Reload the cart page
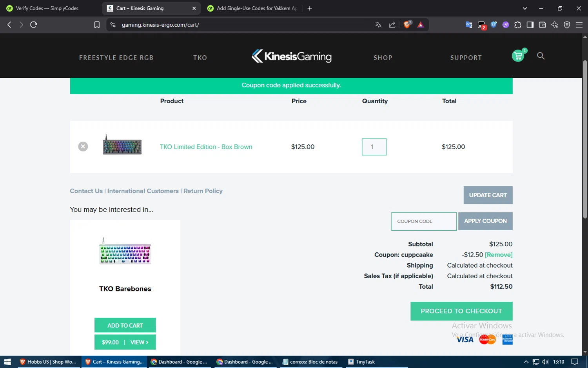 (x=34, y=25)
